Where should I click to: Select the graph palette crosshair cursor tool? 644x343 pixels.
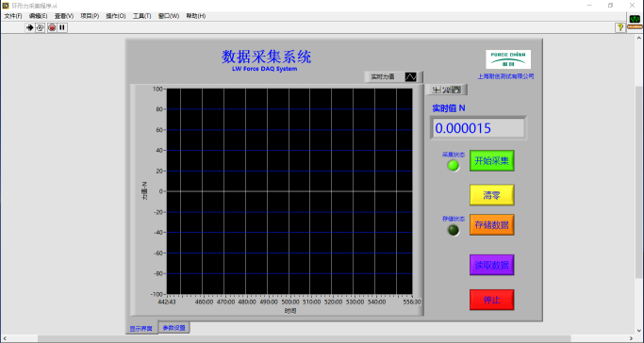437,90
